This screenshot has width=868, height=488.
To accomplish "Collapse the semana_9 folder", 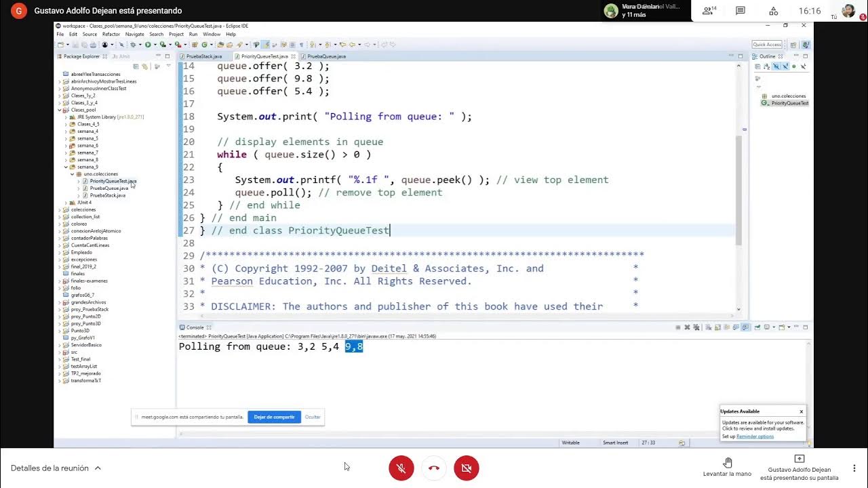I will (66, 167).
